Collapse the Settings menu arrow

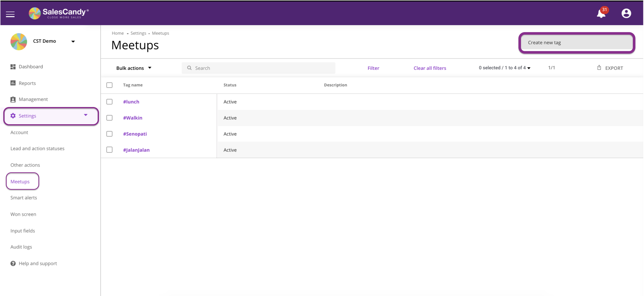86,115
